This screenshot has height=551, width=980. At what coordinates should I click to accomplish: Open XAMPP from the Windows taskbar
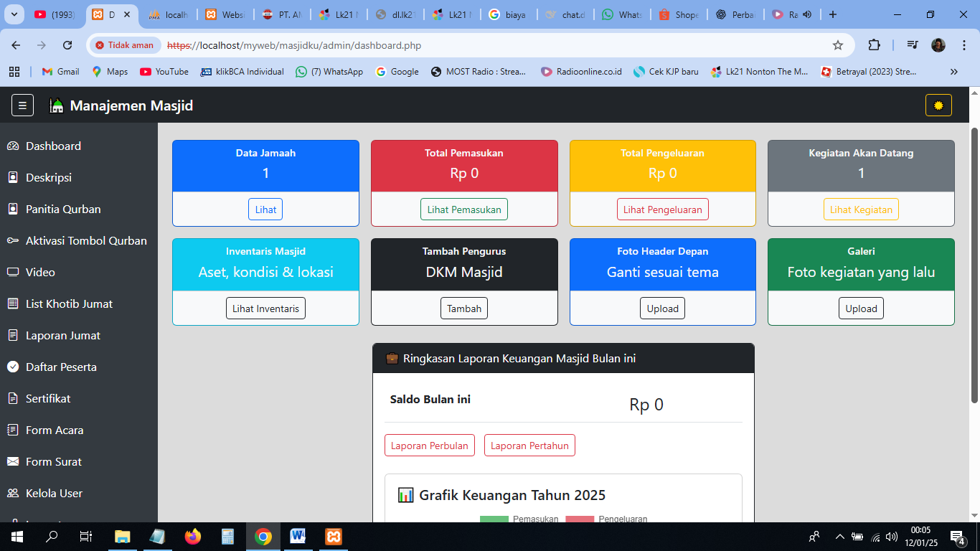(x=334, y=537)
